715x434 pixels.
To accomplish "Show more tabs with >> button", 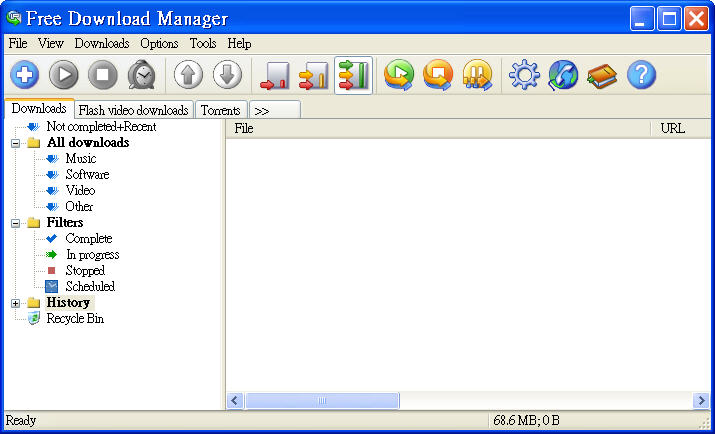I will (x=275, y=110).
